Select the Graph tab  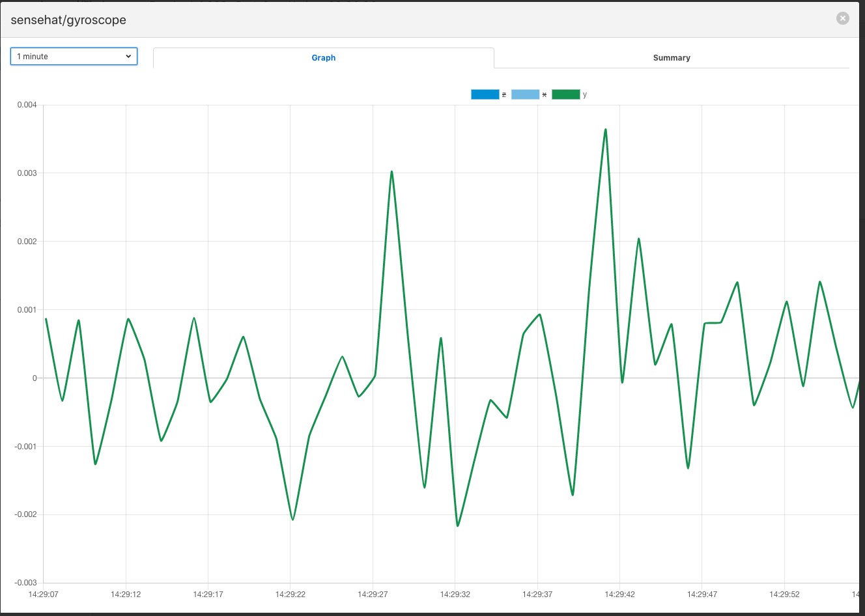[x=323, y=58]
